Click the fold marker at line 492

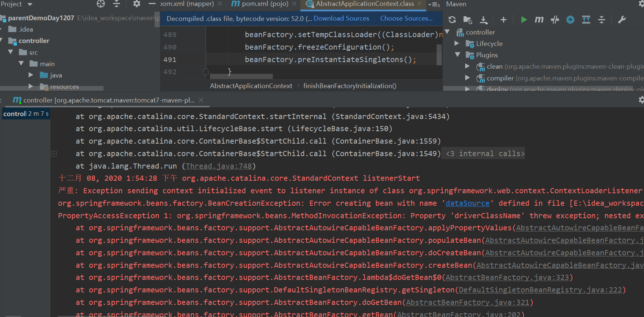click(206, 71)
